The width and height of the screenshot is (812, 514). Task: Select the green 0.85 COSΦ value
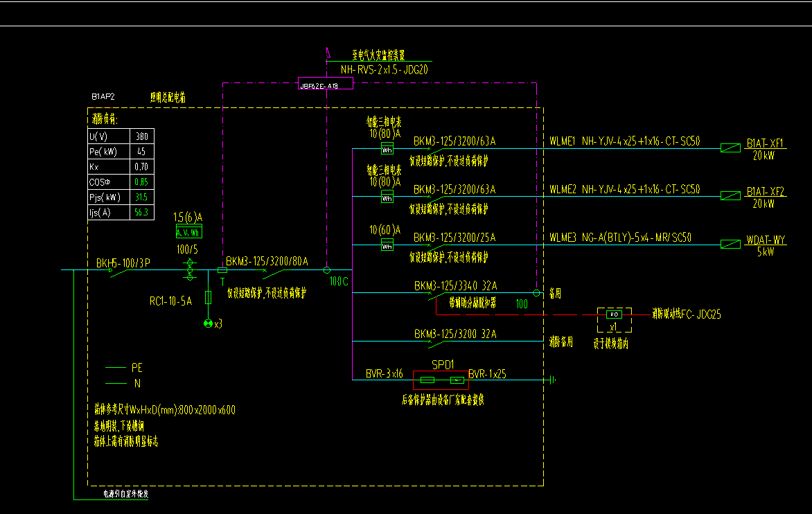pos(141,182)
